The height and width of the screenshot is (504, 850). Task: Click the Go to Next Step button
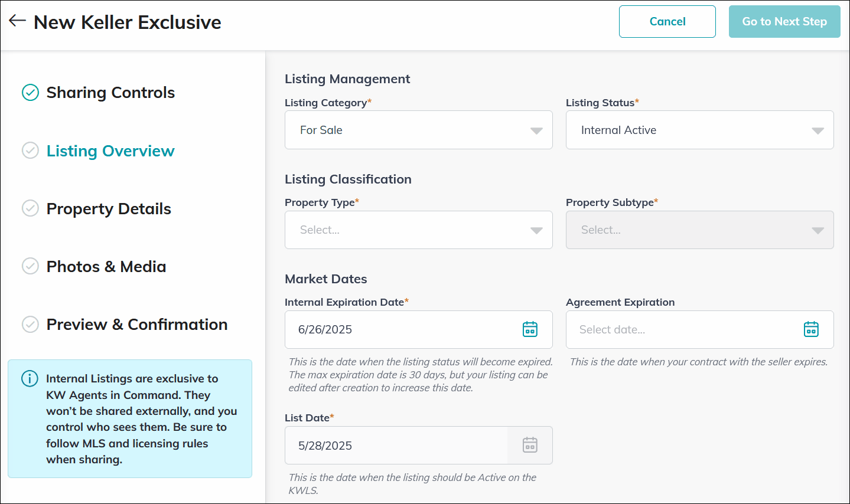click(x=784, y=22)
